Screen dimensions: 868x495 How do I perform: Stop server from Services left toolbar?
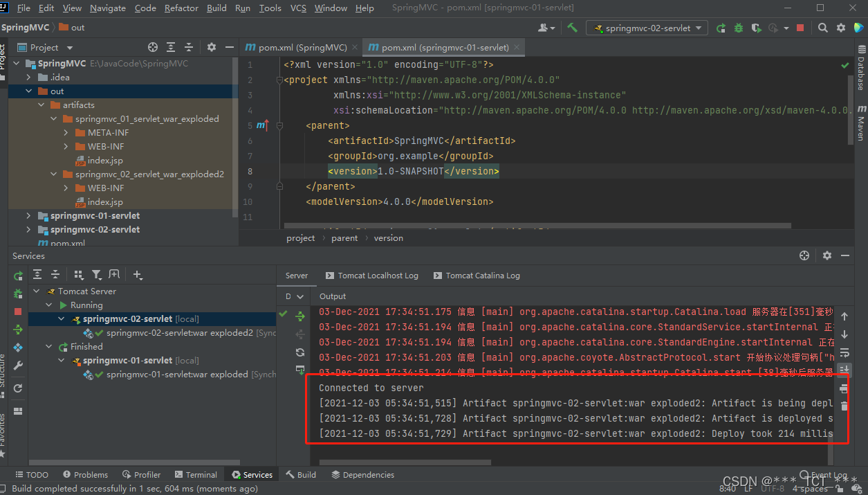18,312
